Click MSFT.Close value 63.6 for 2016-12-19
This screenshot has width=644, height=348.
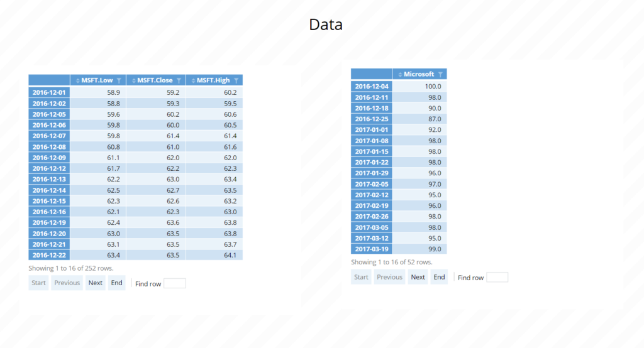pos(173,222)
